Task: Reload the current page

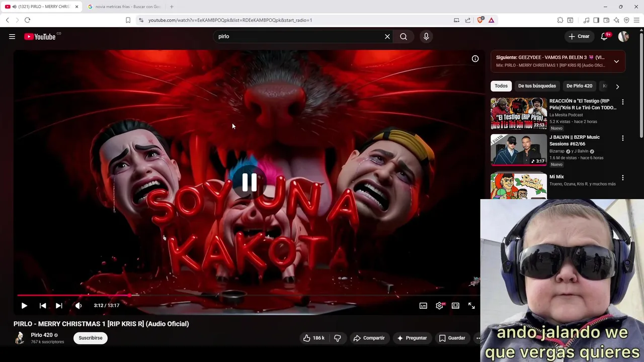Action: point(27,20)
